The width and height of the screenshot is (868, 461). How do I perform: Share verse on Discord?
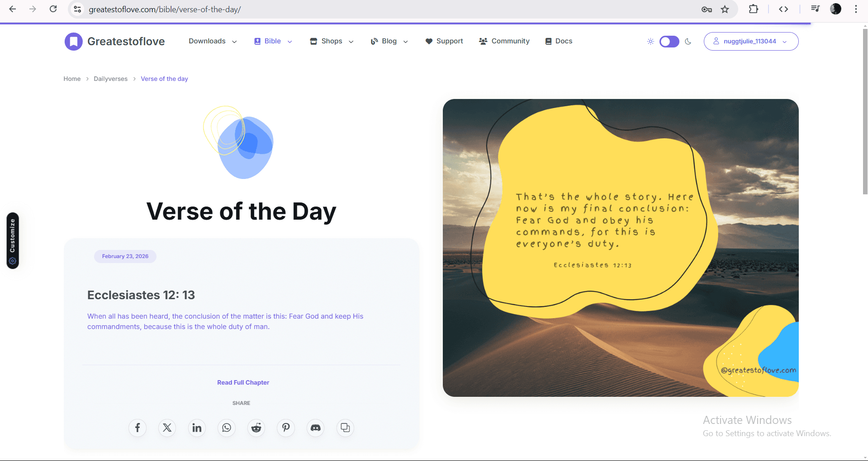316,428
